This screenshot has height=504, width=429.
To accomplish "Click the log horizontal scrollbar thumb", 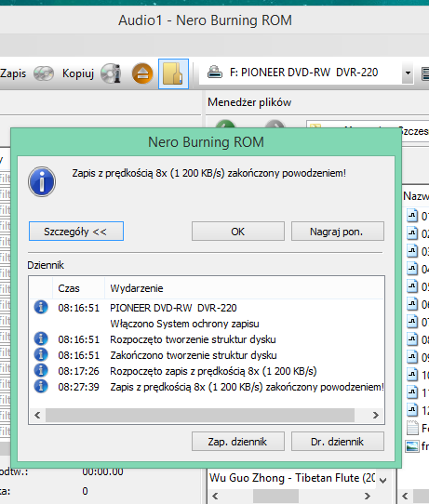I will point(200,415).
